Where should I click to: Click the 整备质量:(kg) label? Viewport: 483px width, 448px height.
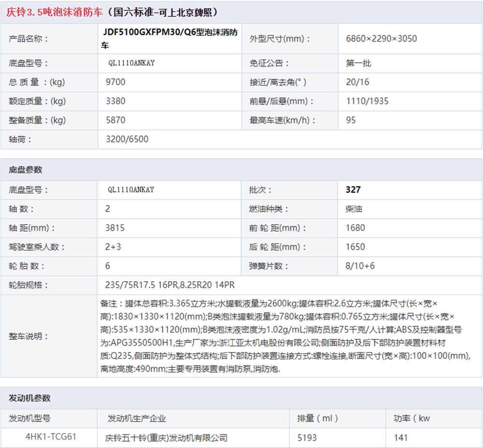37,120
